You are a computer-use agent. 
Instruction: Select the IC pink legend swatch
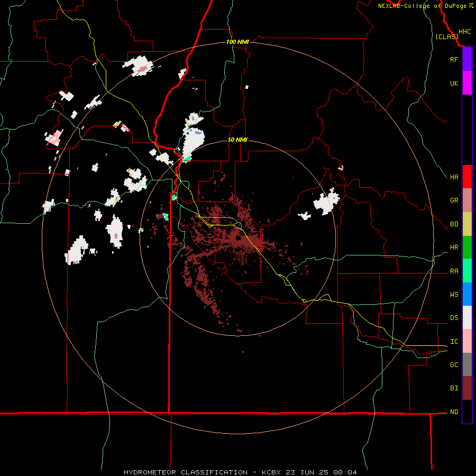coord(467,341)
